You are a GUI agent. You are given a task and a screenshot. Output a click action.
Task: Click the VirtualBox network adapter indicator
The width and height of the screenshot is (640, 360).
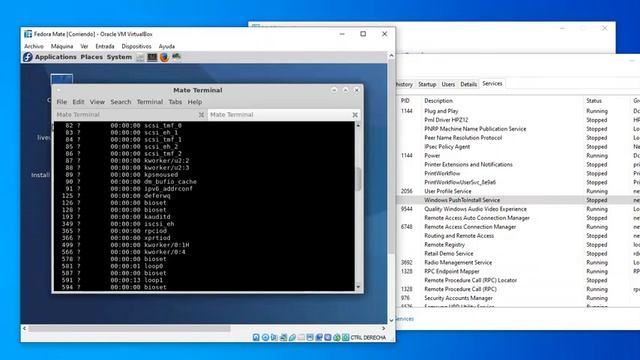coord(283,337)
